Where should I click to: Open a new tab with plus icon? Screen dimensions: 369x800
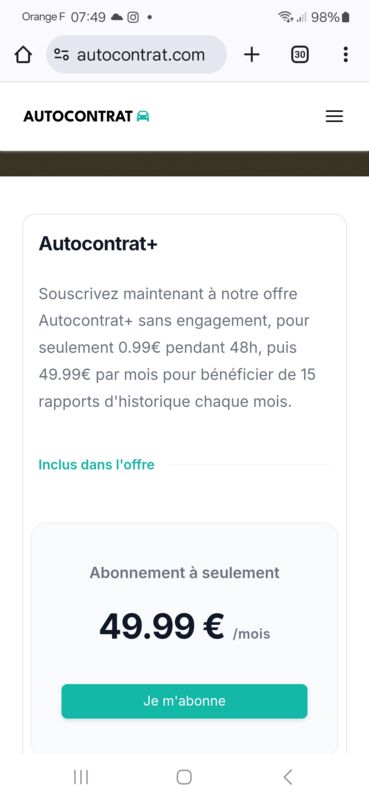(x=252, y=55)
